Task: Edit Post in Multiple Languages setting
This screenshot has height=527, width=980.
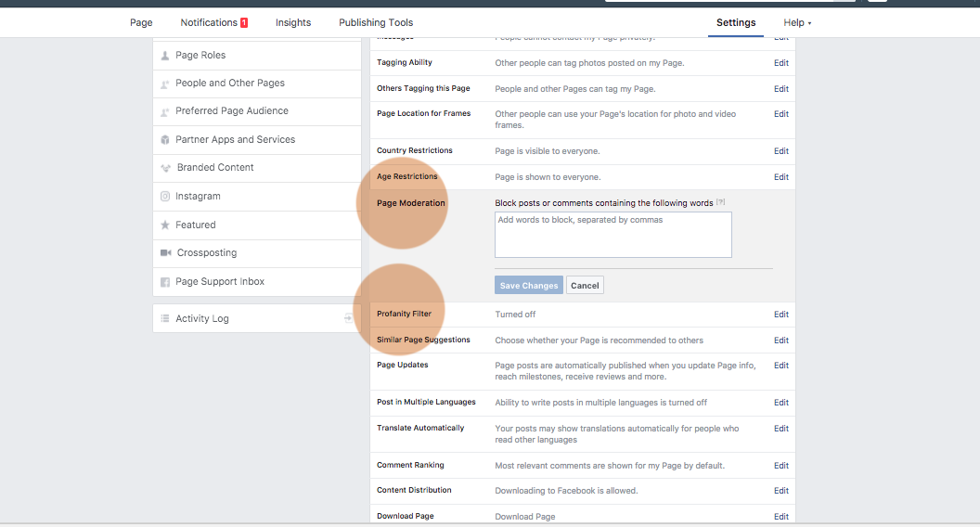Action: (x=781, y=403)
